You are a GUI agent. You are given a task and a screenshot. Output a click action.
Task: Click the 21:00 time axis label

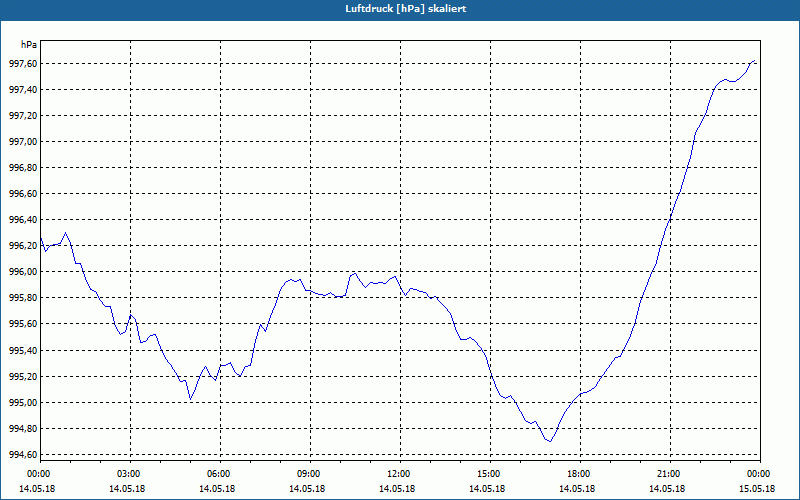(x=670, y=474)
